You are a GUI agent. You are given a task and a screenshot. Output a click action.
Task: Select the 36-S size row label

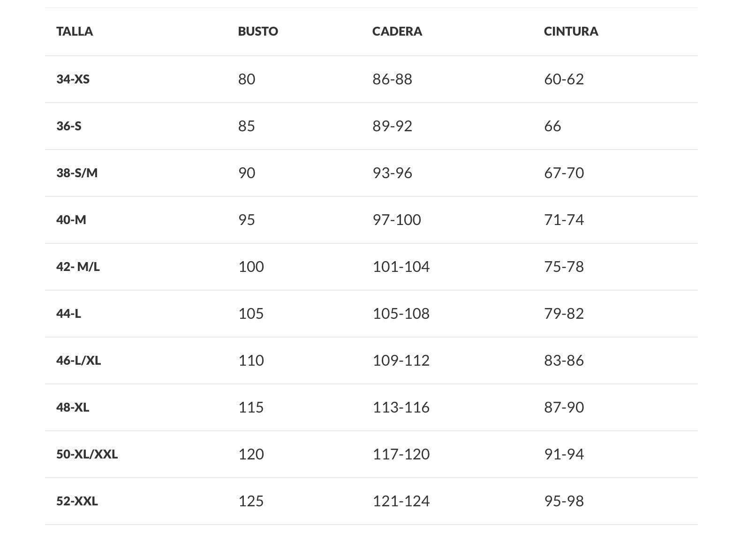[x=68, y=126]
